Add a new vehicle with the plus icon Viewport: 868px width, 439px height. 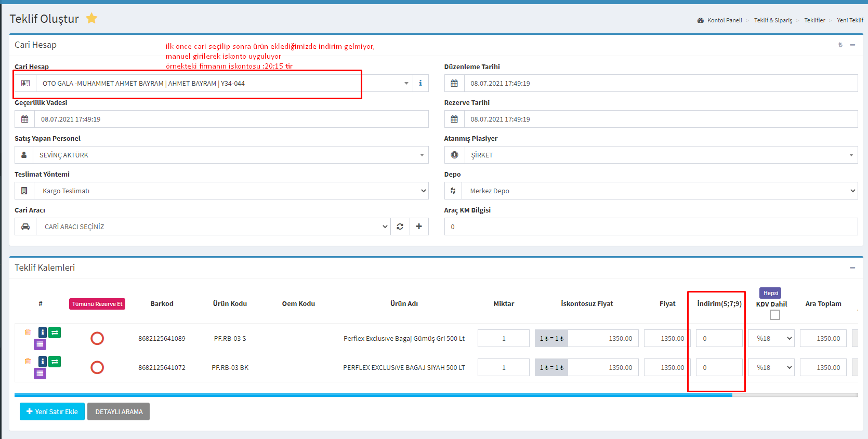(x=419, y=227)
